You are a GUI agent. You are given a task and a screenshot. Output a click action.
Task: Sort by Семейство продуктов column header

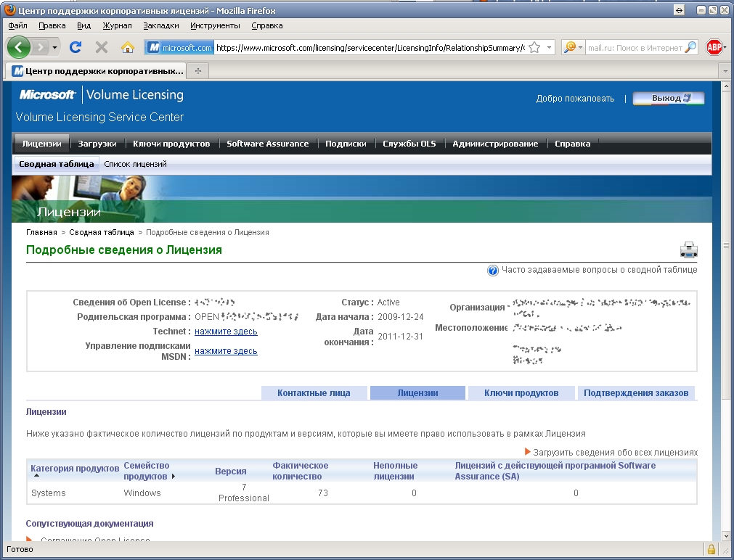point(147,471)
